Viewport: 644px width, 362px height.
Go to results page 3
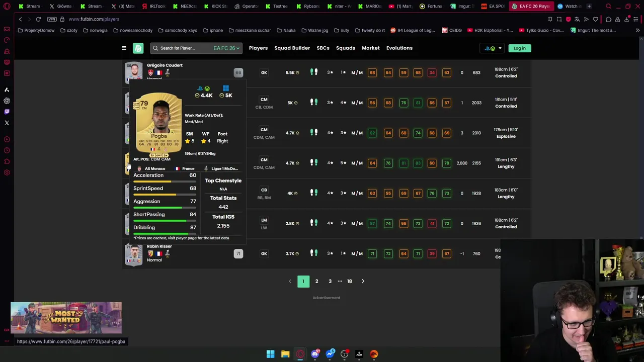coord(330,281)
